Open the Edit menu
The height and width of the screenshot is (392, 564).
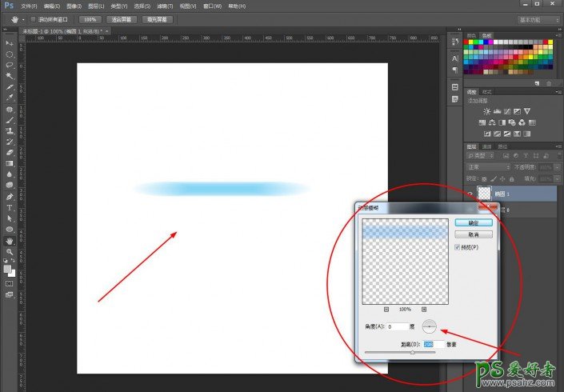52,6
